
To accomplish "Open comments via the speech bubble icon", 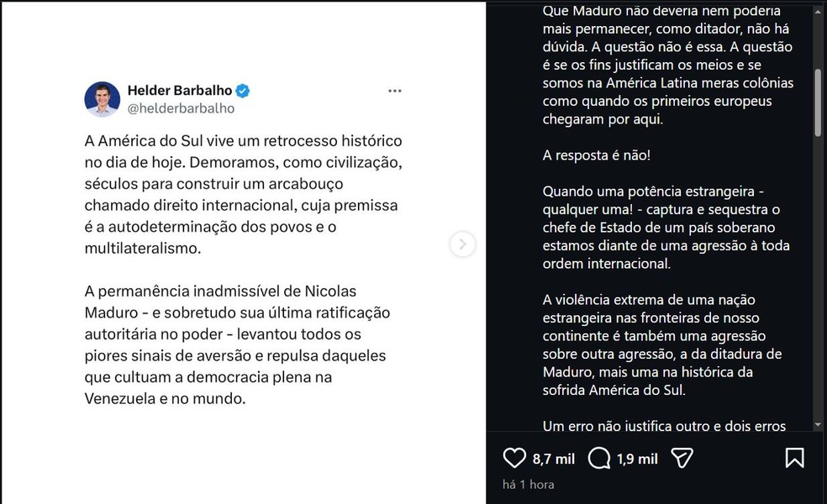I will coord(599,458).
